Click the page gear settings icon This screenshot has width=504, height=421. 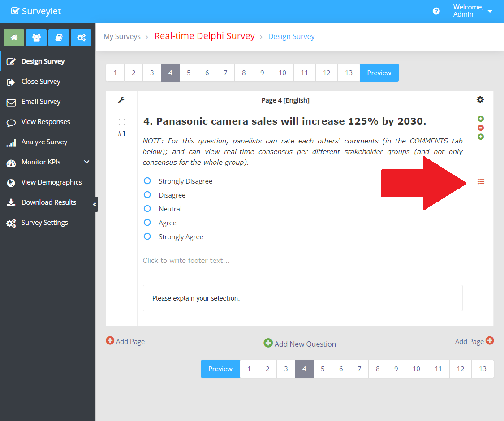coord(480,100)
